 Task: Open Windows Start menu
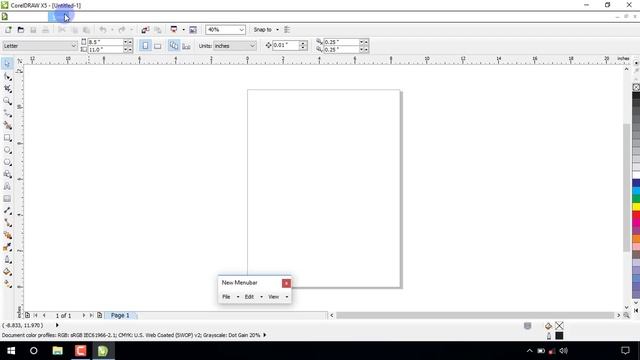click(x=11, y=351)
